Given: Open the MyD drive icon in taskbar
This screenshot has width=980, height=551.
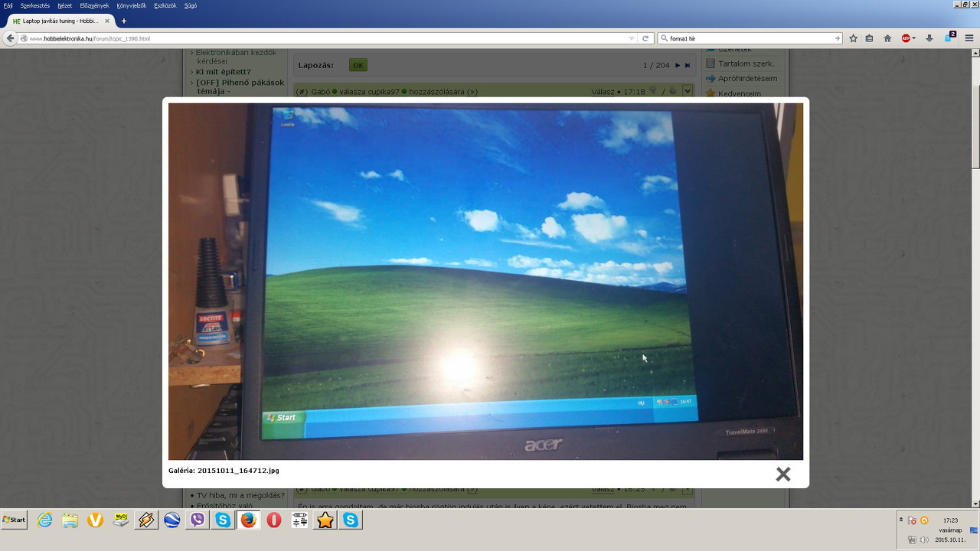Looking at the screenshot, I should (121, 520).
